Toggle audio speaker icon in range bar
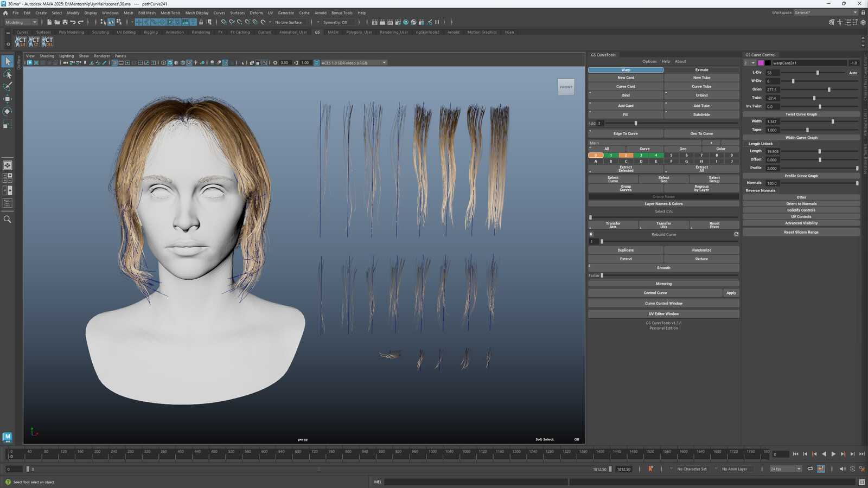 pos(842,469)
